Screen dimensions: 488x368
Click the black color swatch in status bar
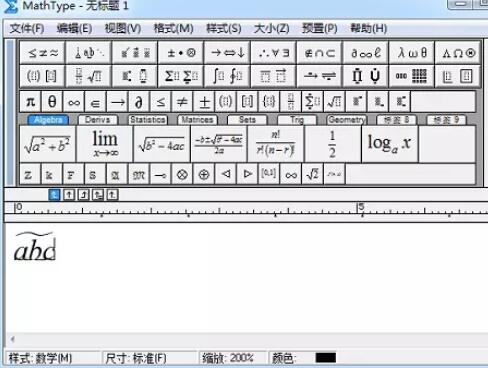coord(326,358)
